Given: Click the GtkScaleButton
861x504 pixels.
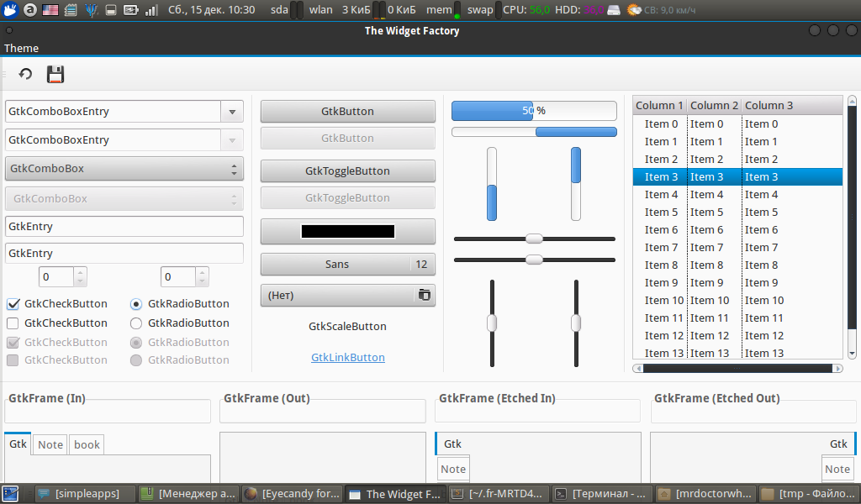Looking at the screenshot, I should click(x=347, y=326).
